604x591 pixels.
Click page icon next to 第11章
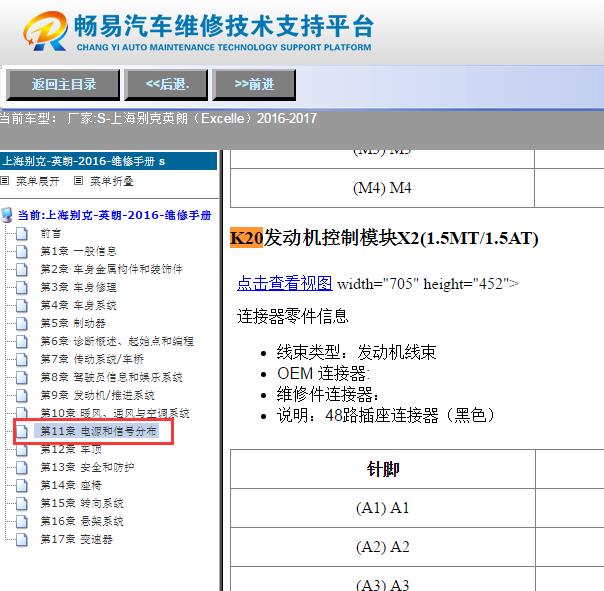[x=22, y=431]
